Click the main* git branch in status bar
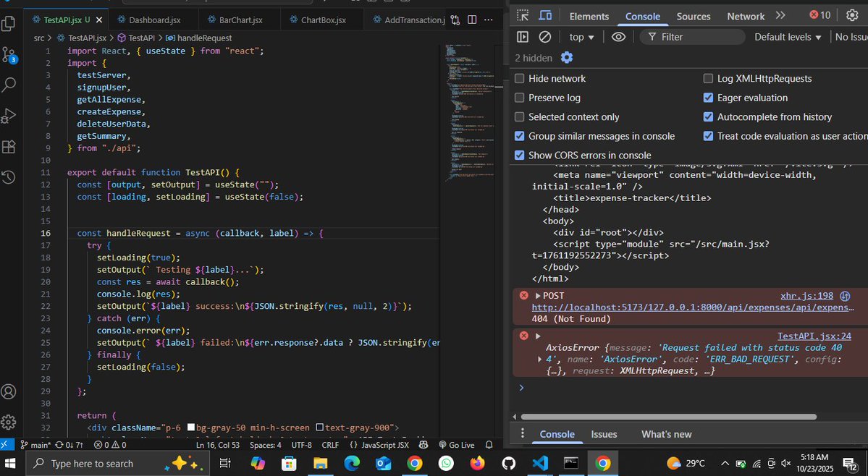This screenshot has height=476, width=868. click(x=35, y=444)
